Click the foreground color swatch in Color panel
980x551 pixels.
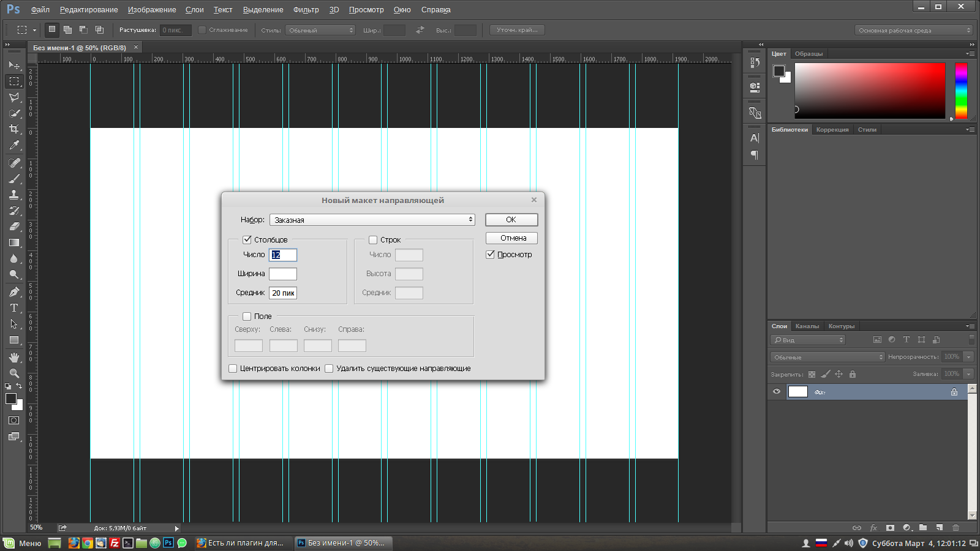(x=779, y=72)
